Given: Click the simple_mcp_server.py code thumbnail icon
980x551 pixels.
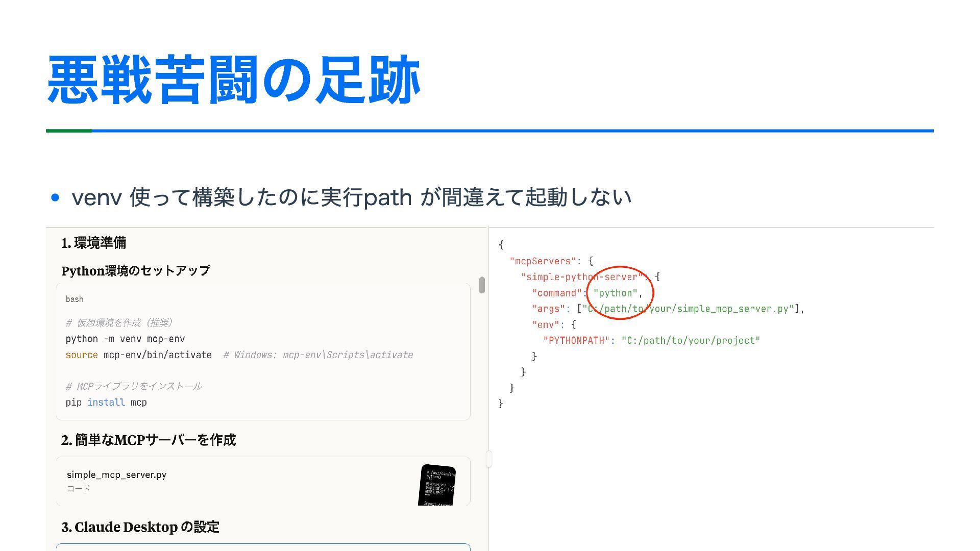Looking at the screenshot, I should pyautogui.click(x=437, y=485).
